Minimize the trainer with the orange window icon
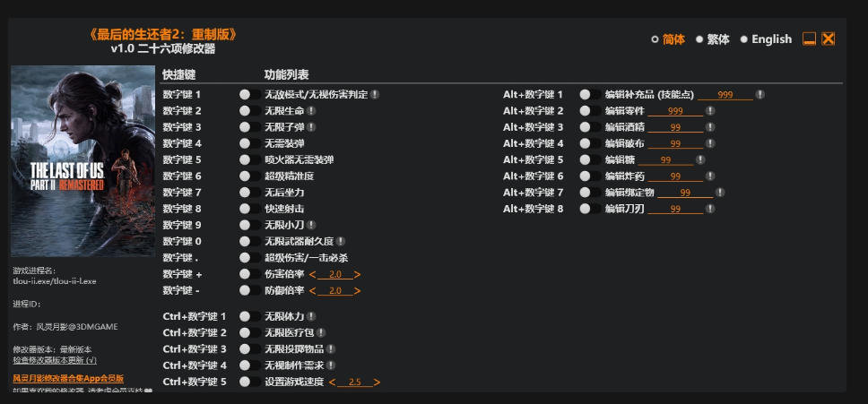 pos(810,39)
